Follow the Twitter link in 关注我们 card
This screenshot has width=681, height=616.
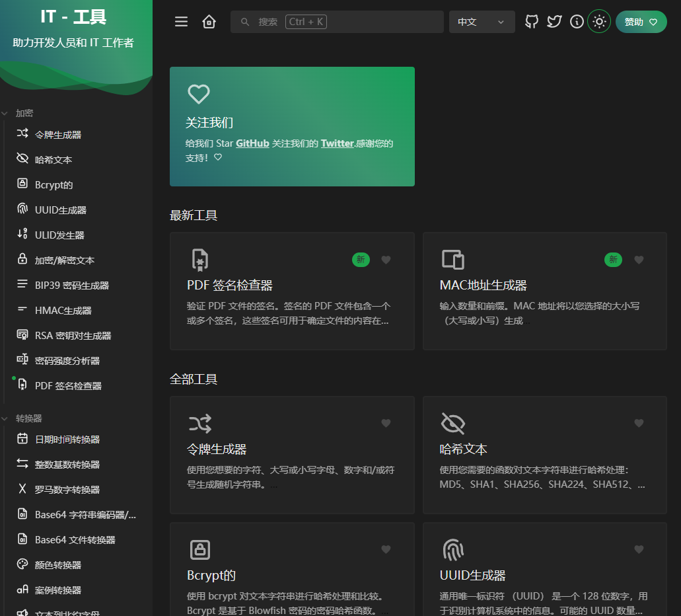click(337, 143)
